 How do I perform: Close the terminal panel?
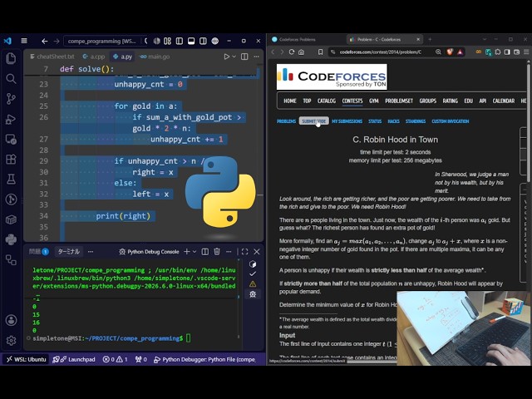(257, 251)
